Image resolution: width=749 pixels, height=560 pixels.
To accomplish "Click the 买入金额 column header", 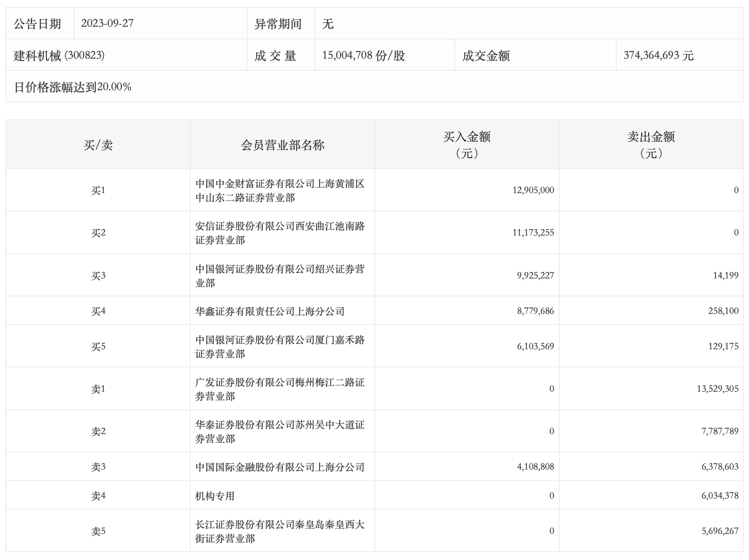I will (x=466, y=144).
